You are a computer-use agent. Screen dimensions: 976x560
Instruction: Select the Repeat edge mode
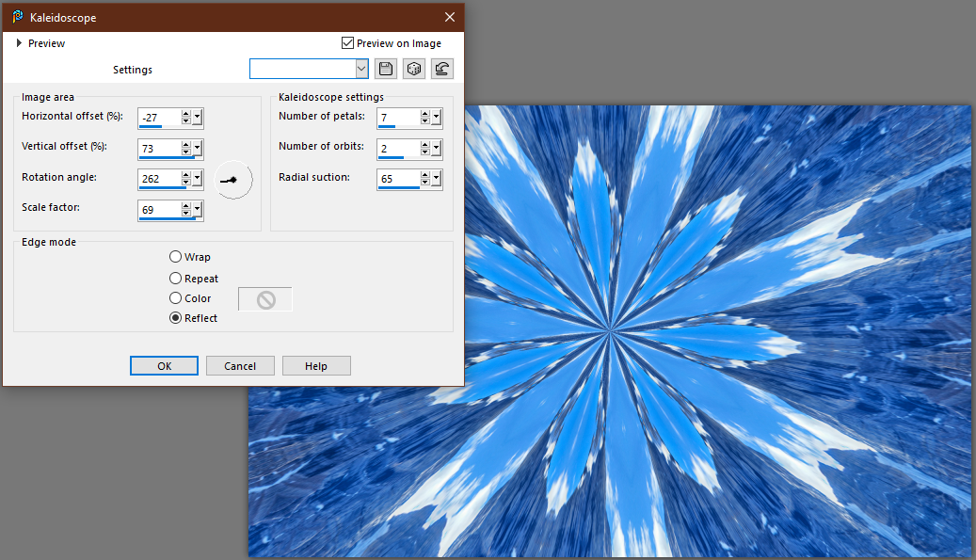(176, 279)
